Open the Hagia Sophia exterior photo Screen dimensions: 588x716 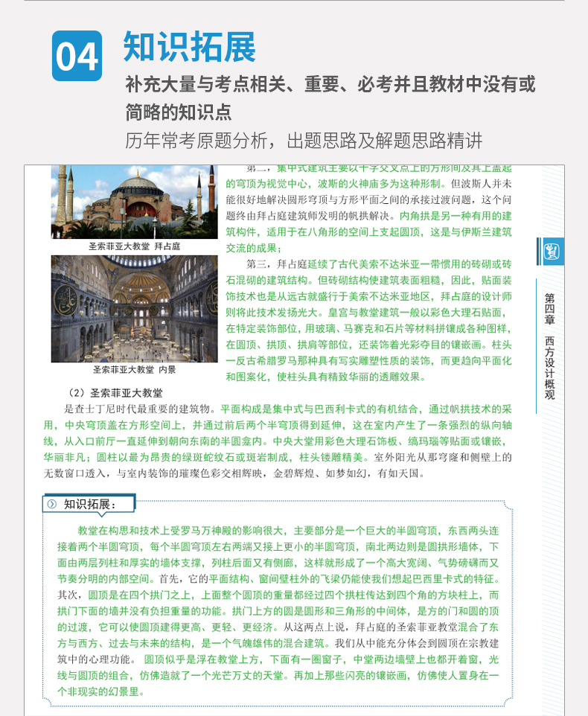134,202
